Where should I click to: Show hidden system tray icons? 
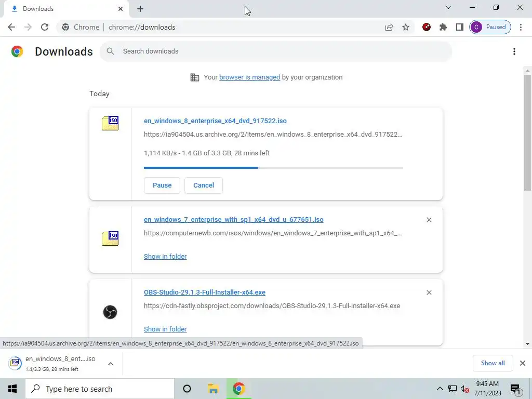pyautogui.click(x=440, y=389)
